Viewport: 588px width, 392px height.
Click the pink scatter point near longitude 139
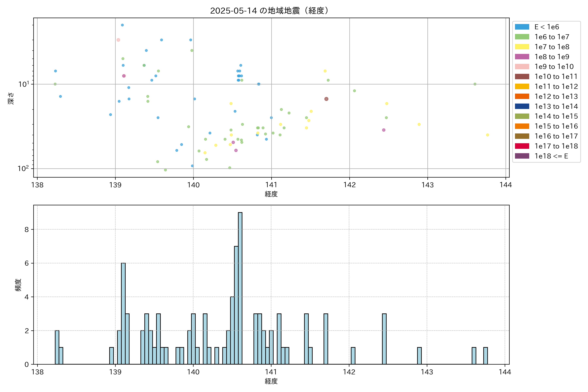click(118, 40)
